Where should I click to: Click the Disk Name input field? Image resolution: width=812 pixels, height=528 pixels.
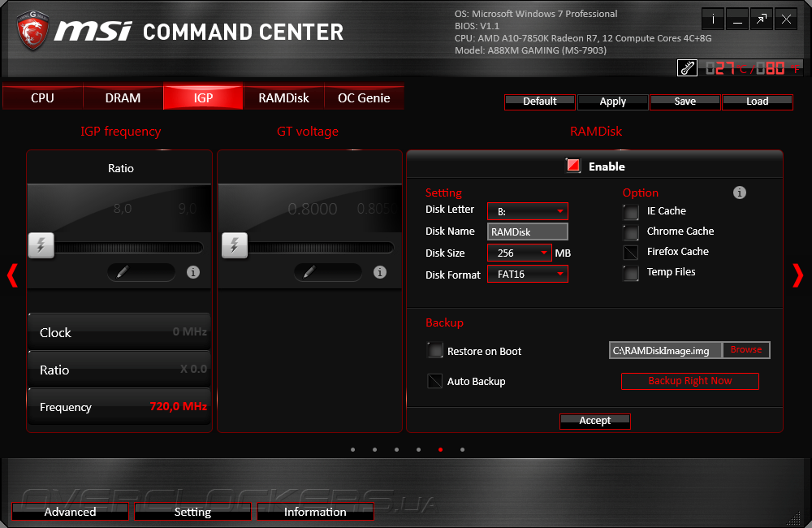pos(528,232)
